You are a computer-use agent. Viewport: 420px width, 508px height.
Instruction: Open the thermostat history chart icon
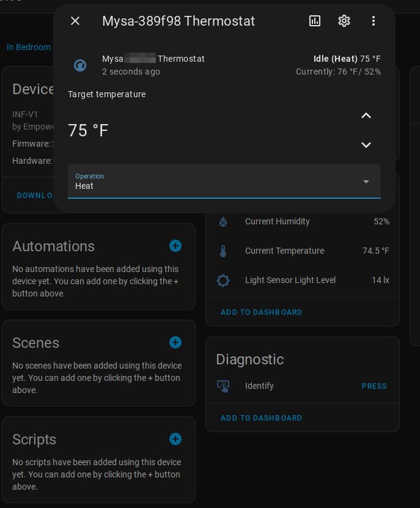click(315, 21)
